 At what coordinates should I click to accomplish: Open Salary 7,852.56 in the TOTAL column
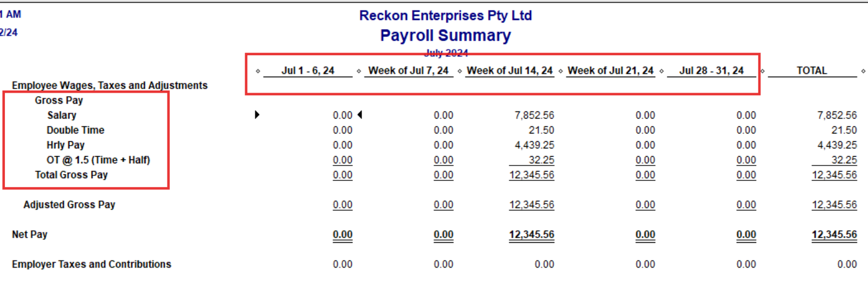tap(837, 115)
